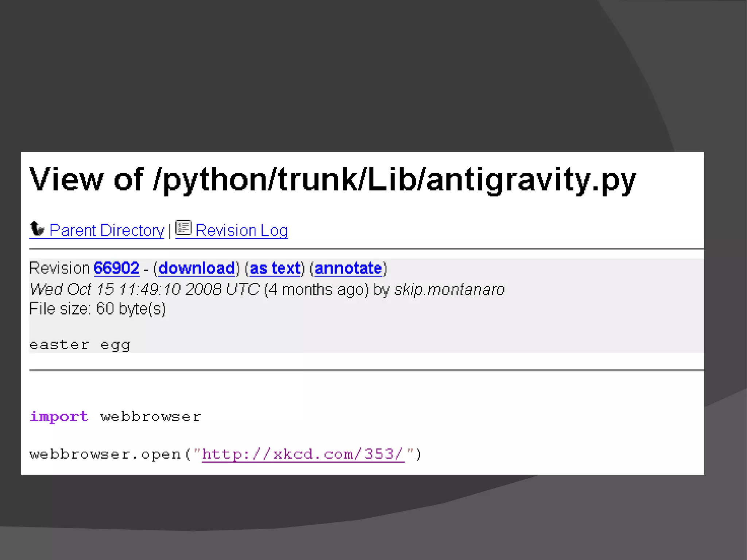The height and width of the screenshot is (560, 747).
Task: Click 'webbrowser' in the import line
Action: [151, 417]
